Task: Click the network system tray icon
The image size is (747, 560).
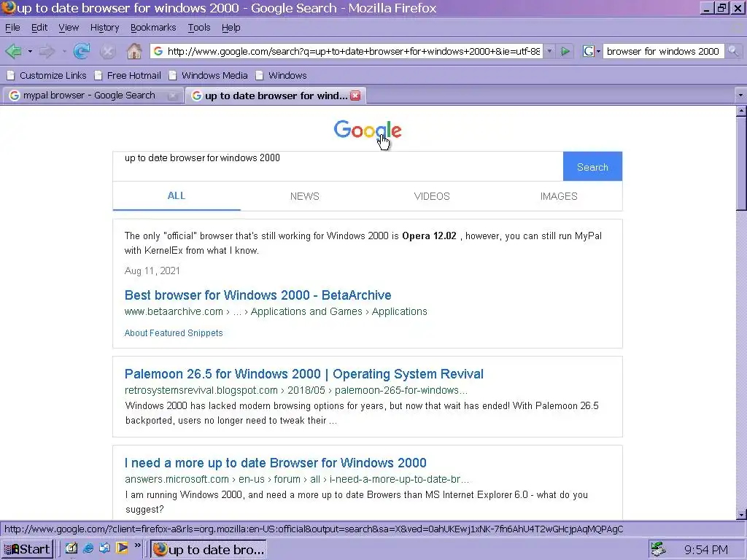Action: click(659, 549)
